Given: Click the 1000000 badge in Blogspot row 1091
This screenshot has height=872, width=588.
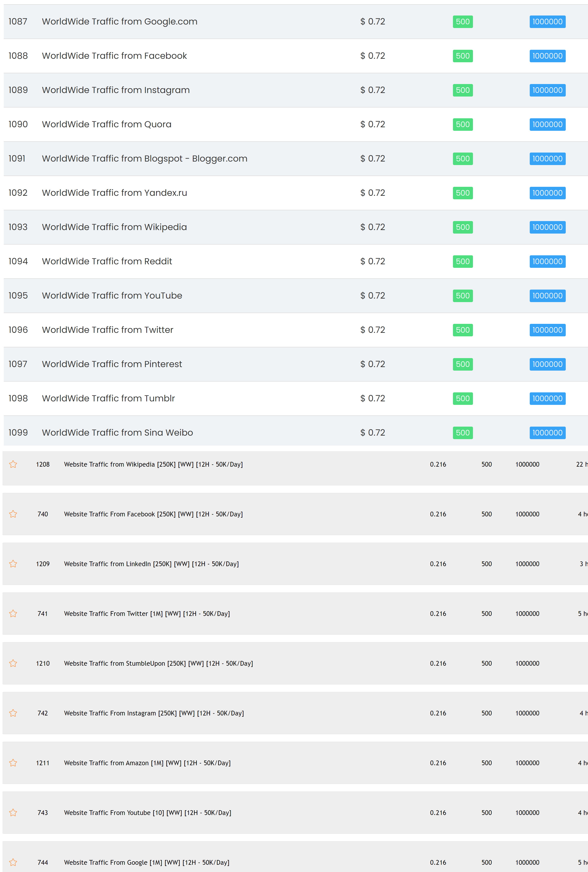Looking at the screenshot, I should point(547,159).
